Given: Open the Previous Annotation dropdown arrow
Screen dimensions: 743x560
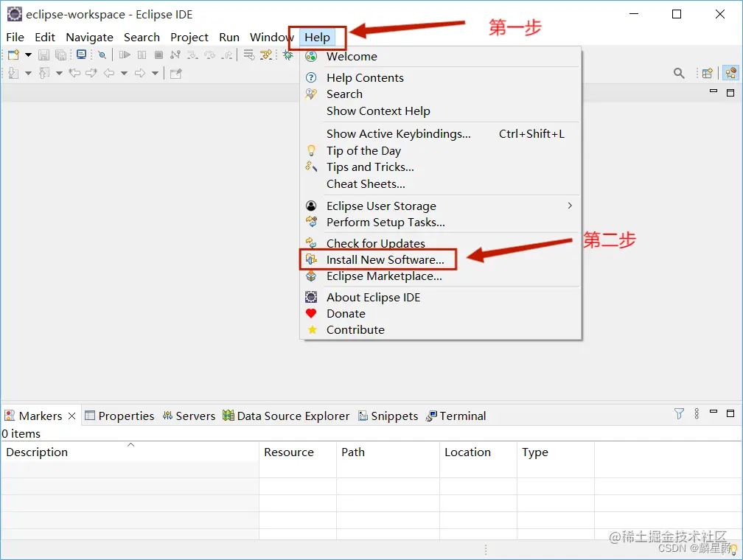Looking at the screenshot, I should tap(59, 73).
